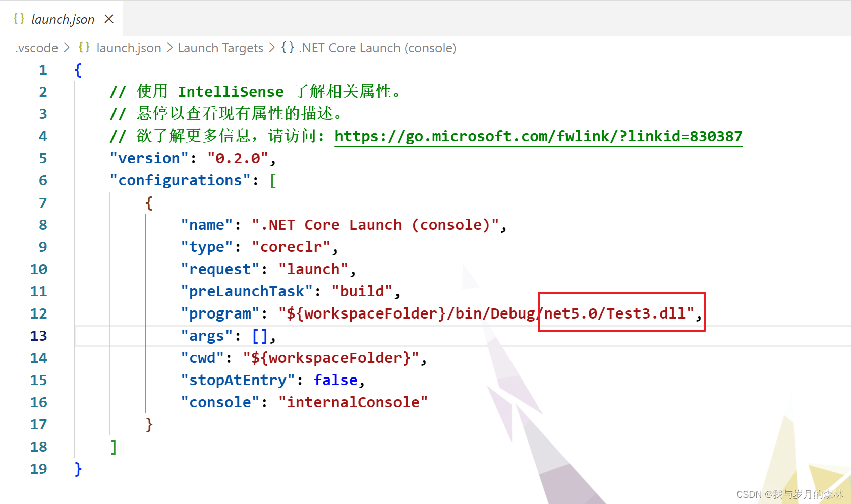
Task: Select the "coreclr" type value
Action: point(292,246)
